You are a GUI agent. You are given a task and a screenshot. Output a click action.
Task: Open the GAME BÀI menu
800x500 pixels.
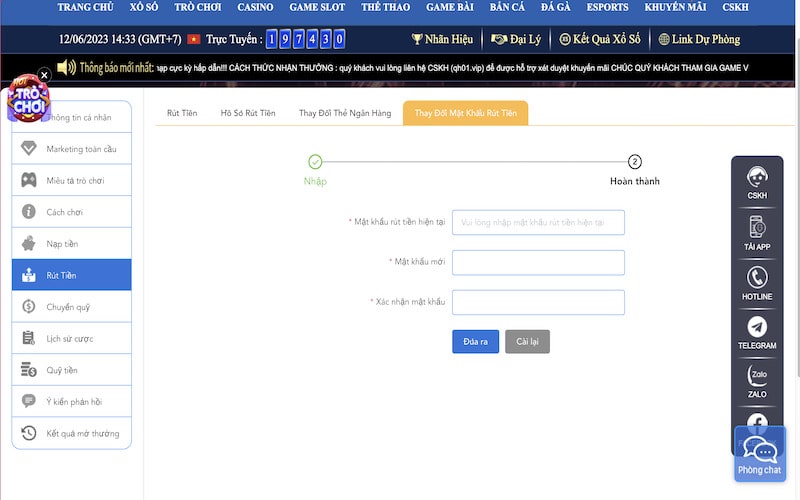click(x=450, y=7)
